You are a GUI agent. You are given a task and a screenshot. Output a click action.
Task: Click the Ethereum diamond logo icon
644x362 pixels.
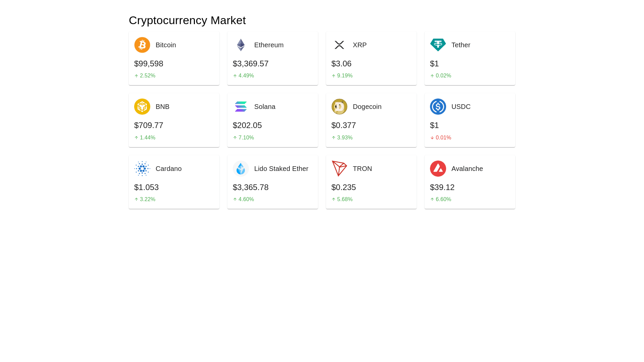click(240, 45)
